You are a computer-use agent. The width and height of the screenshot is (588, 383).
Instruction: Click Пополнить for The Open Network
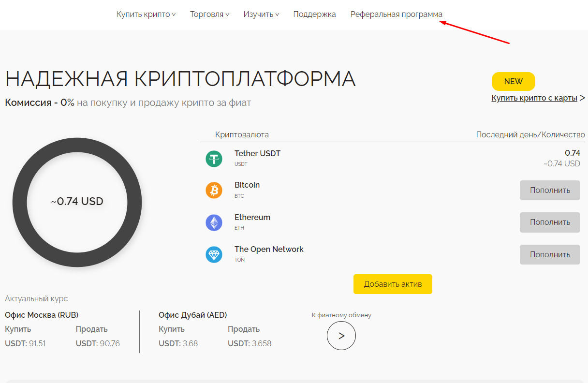(x=550, y=254)
